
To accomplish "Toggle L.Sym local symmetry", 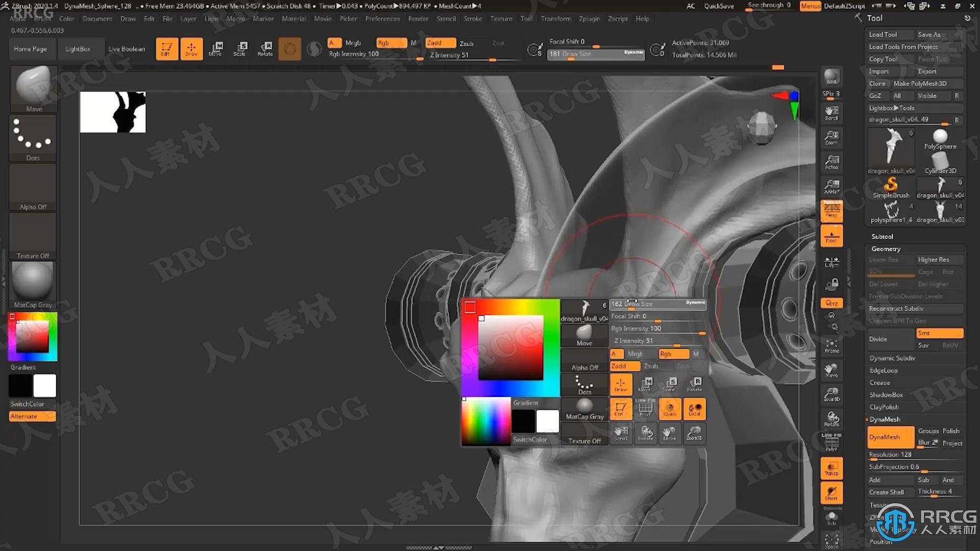I will tap(831, 262).
